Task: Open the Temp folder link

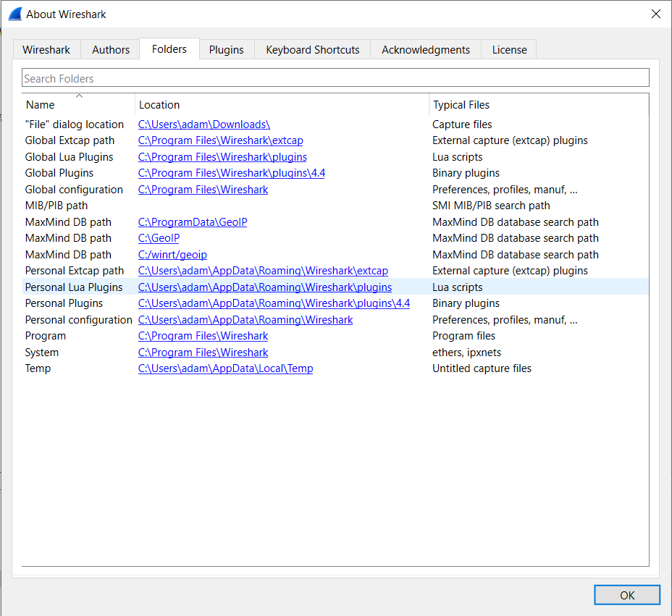Action: tap(225, 368)
